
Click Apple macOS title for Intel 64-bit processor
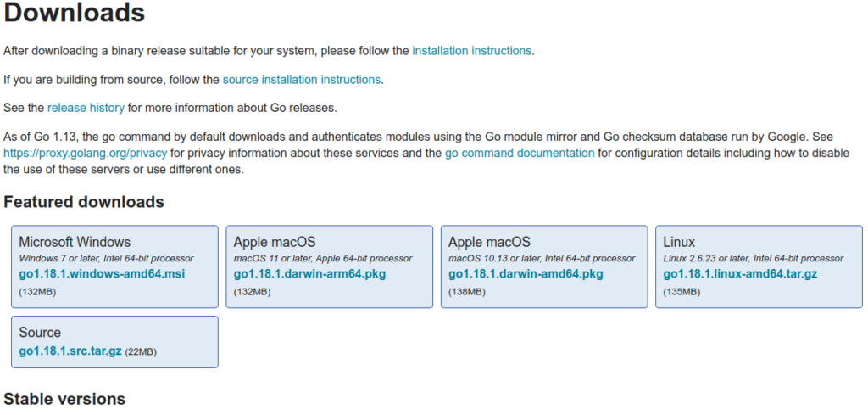pos(489,242)
